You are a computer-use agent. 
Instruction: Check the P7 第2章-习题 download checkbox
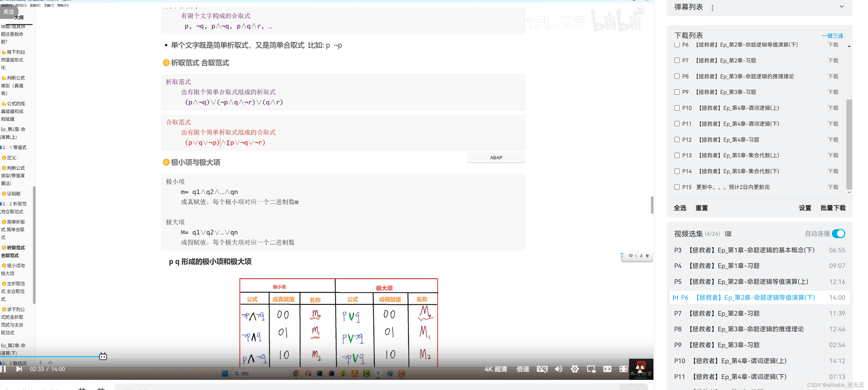pyautogui.click(x=677, y=60)
